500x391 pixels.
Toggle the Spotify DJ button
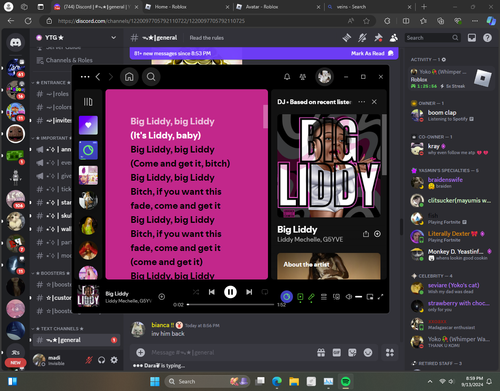[287, 297]
